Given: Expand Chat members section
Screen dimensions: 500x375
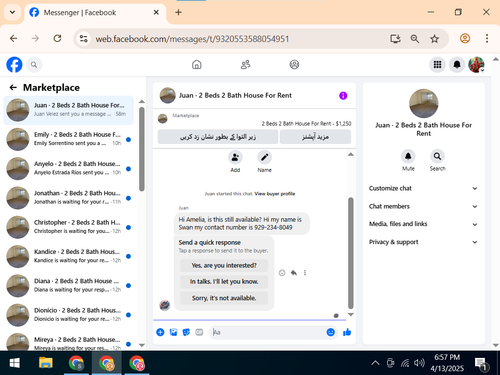Looking at the screenshot, I should point(423,206).
